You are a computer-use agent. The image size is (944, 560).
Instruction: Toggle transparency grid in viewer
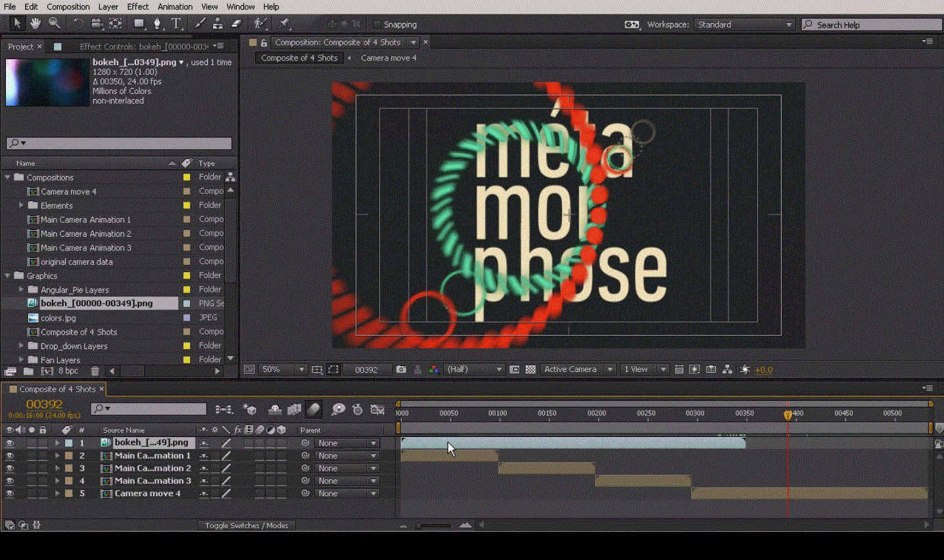click(x=531, y=369)
